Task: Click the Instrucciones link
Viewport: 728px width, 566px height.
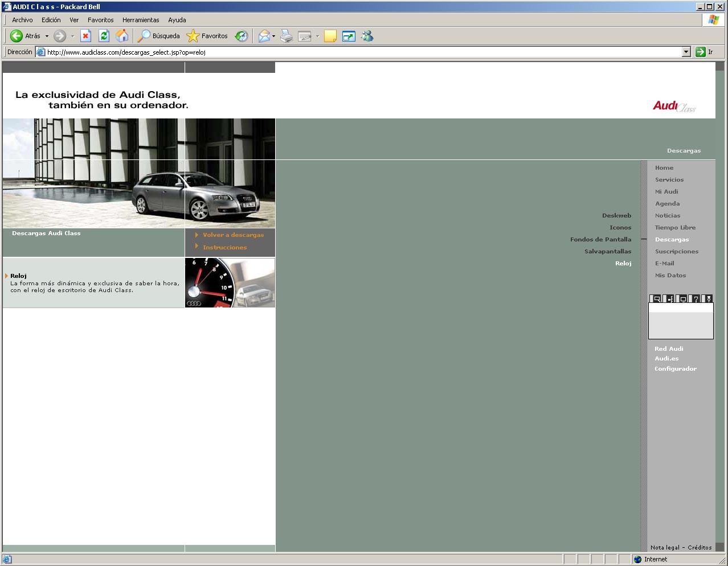Action: point(224,247)
